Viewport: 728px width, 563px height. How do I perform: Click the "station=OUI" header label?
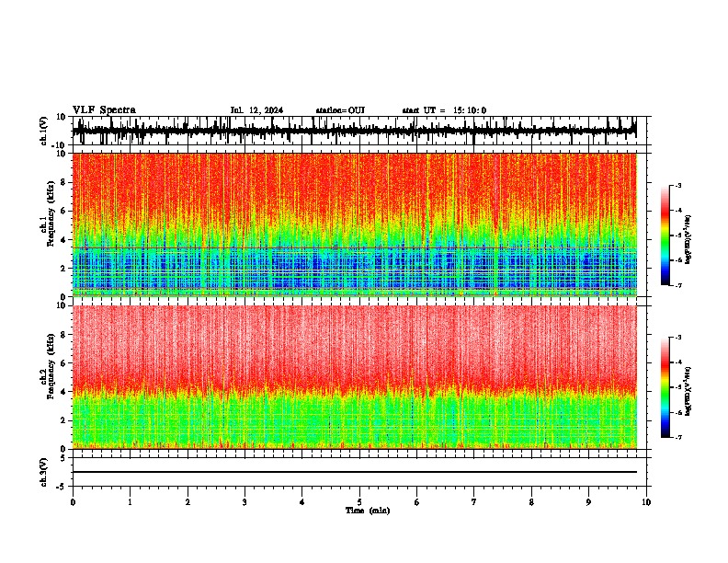click(340, 110)
